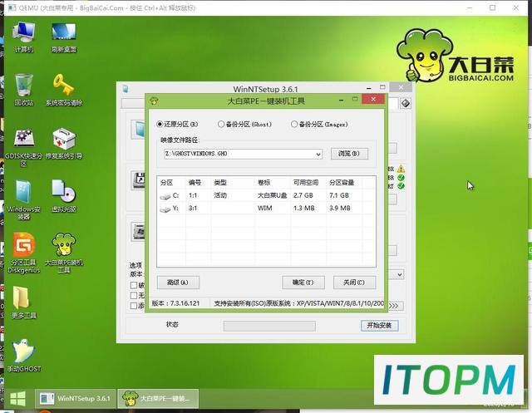Launch DiskGenius partition tool icon

point(23,253)
